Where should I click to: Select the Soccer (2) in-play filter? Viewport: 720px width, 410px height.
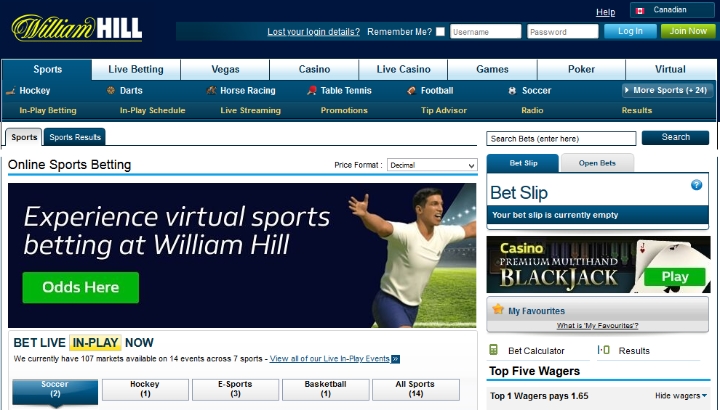pyautogui.click(x=55, y=390)
